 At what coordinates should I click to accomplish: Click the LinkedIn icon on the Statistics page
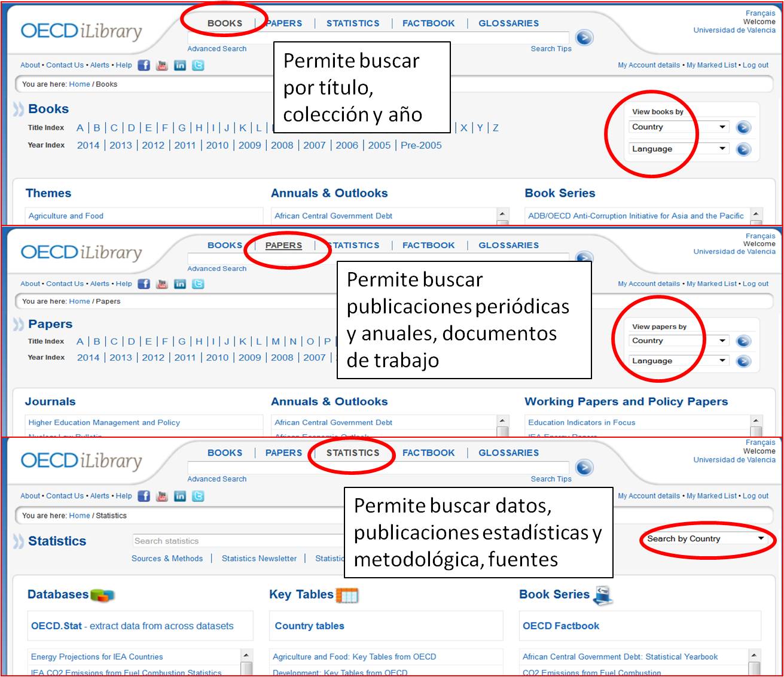point(180,496)
